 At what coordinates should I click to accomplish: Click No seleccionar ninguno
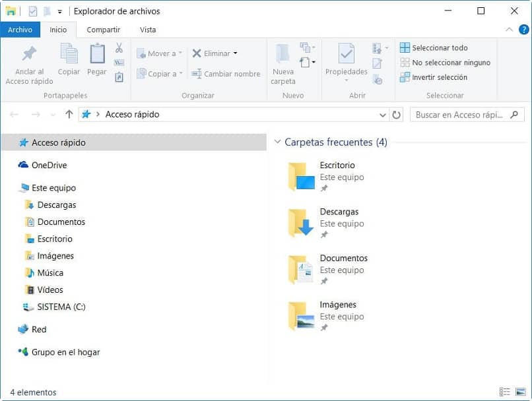[445, 63]
